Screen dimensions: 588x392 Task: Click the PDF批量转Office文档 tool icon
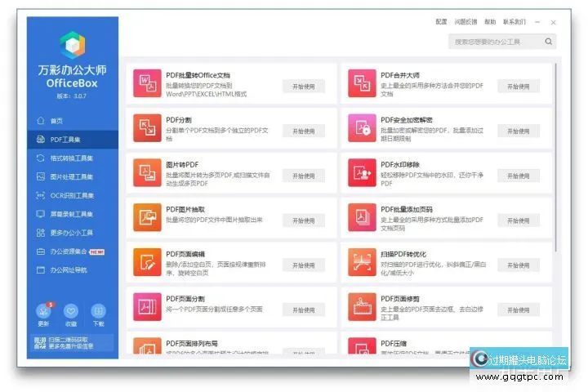[x=148, y=83]
